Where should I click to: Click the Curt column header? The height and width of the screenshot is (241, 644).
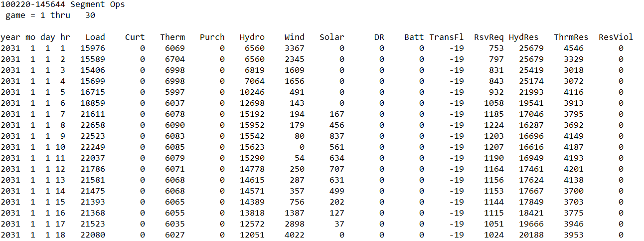pos(135,37)
